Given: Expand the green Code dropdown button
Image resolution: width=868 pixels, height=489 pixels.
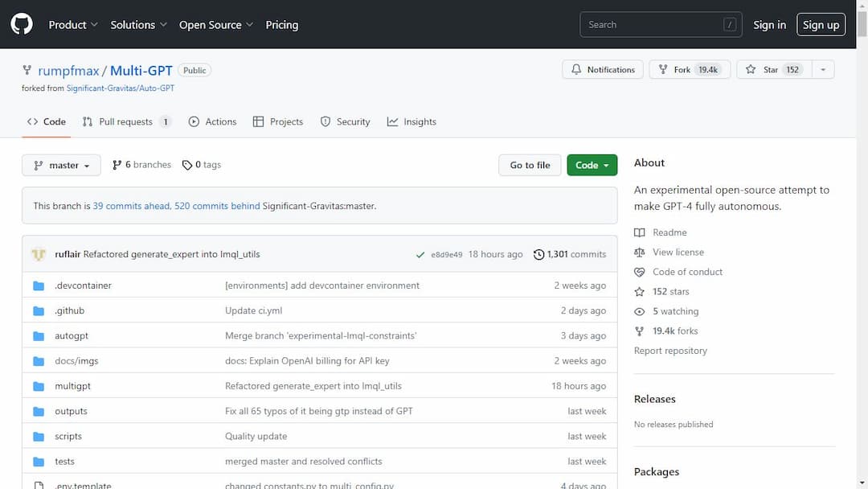Looking at the screenshot, I should tap(592, 165).
